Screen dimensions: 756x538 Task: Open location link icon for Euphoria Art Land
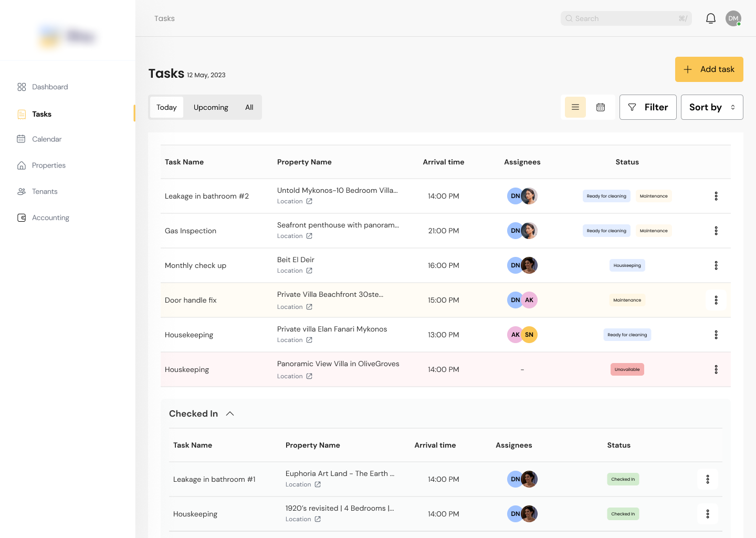(x=318, y=484)
